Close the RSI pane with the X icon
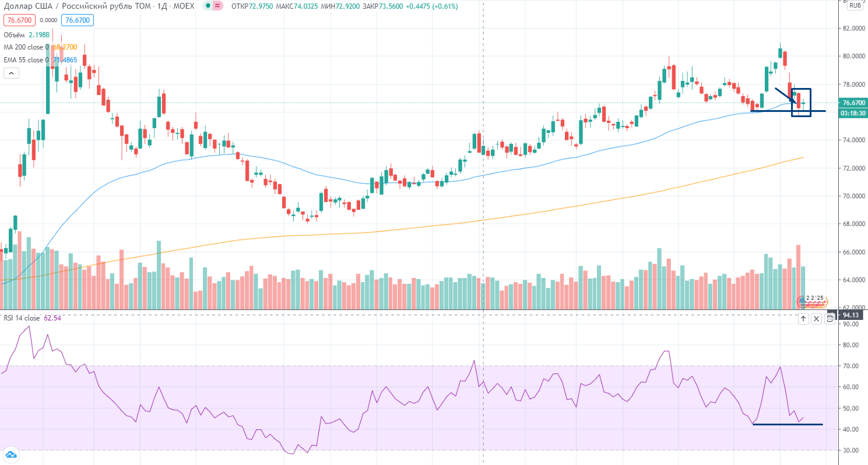This screenshot has height=465, width=868. (816, 318)
